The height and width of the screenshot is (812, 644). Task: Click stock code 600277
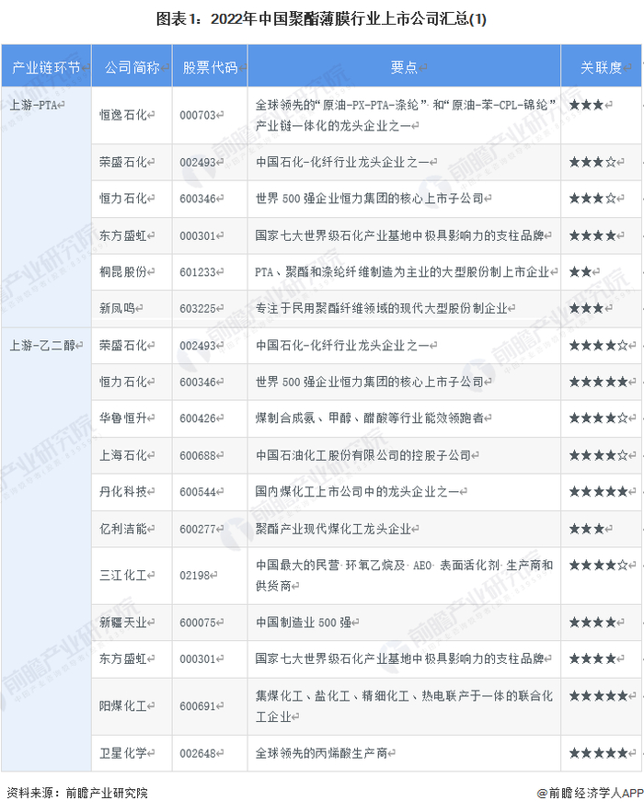198,529
